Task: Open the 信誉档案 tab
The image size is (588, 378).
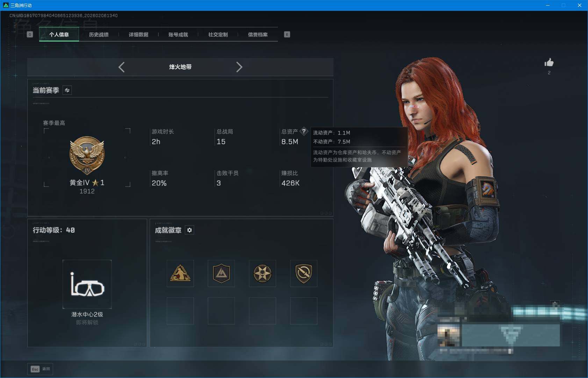Action: (x=258, y=35)
